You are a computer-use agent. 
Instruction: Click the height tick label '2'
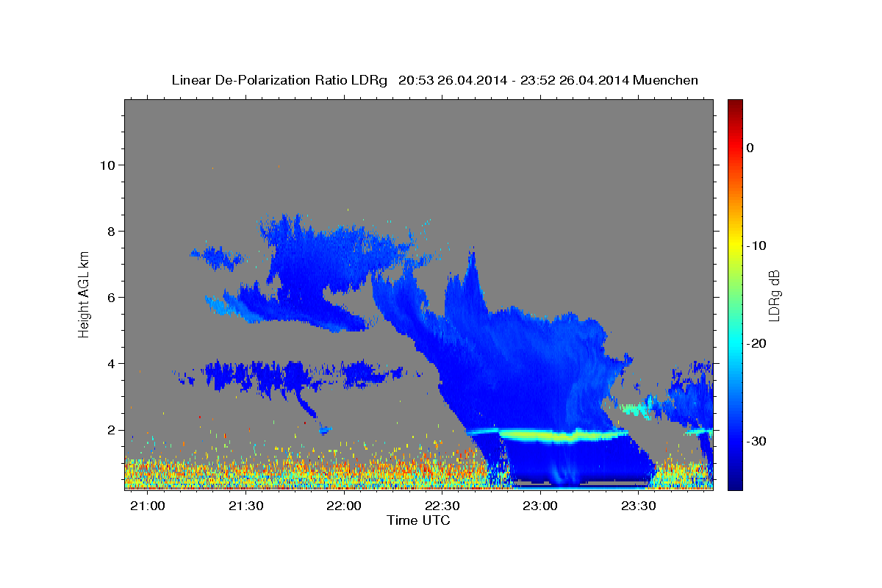pyautogui.click(x=113, y=430)
